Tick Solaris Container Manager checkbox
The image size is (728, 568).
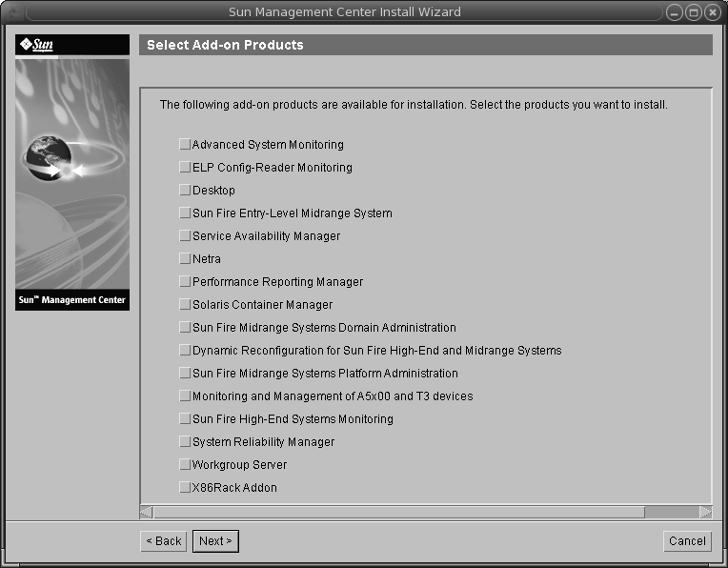(185, 304)
